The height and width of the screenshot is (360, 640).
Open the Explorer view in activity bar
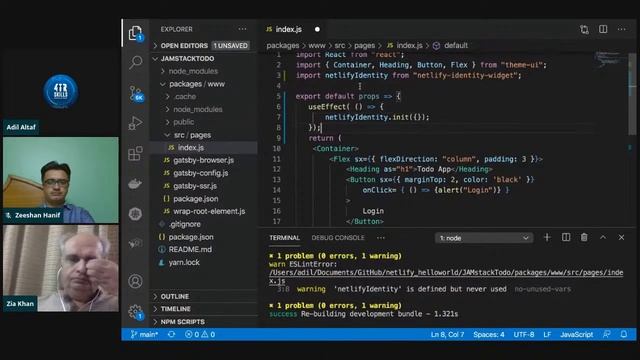pos(135,33)
